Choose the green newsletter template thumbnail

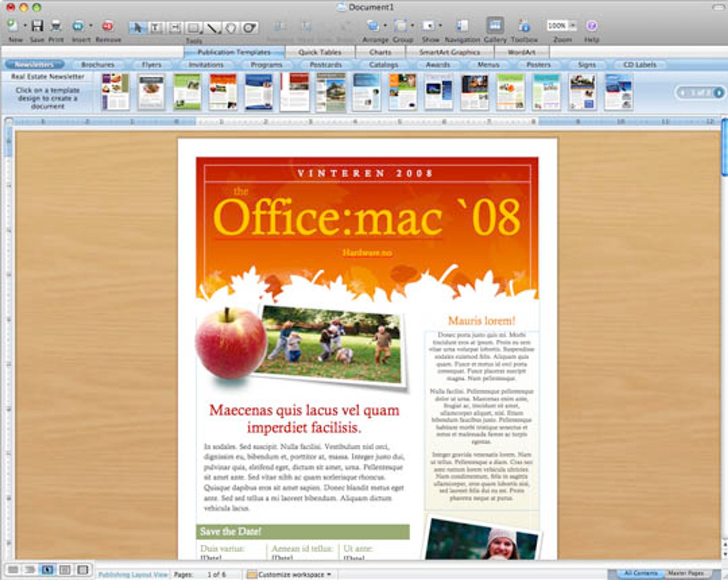pos(187,92)
